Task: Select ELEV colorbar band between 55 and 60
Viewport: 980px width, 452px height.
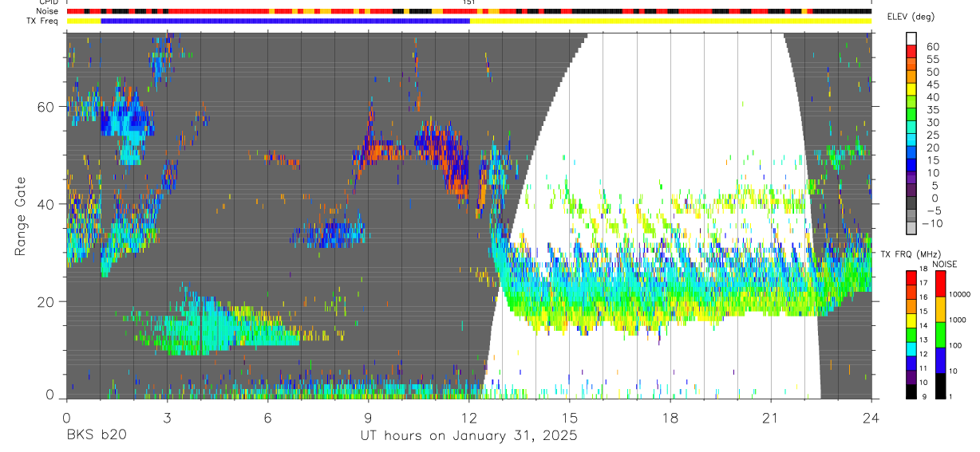Action: [911, 51]
